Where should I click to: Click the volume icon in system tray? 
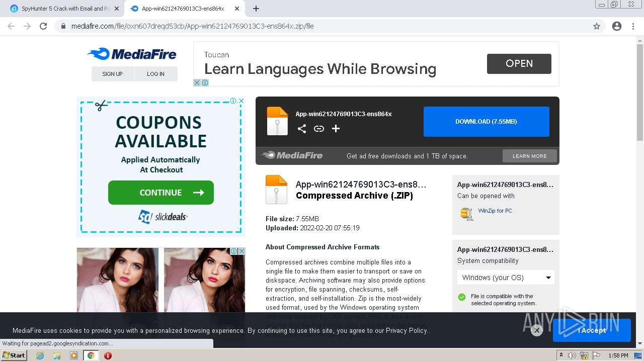(x=572, y=355)
